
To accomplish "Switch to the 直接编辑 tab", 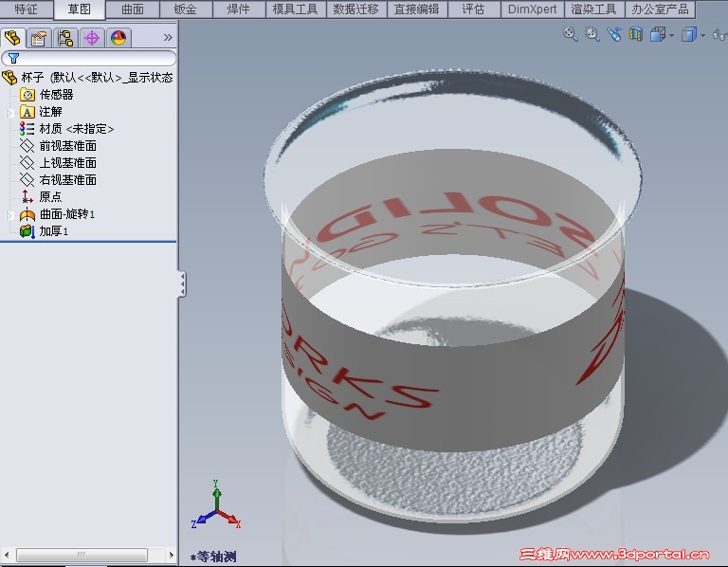I will [x=417, y=9].
